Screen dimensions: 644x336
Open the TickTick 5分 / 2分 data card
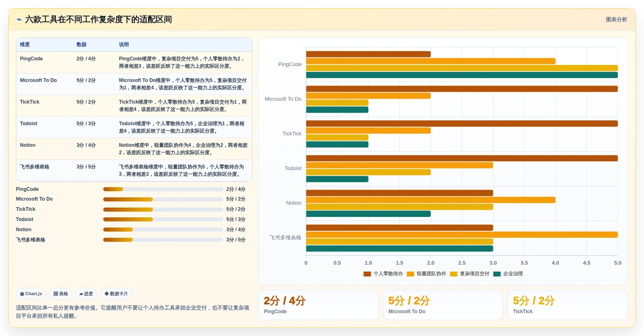(x=567, y=305)
